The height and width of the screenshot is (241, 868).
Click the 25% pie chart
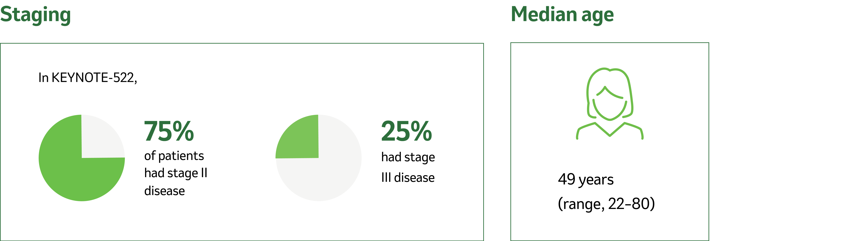point(319,158)
